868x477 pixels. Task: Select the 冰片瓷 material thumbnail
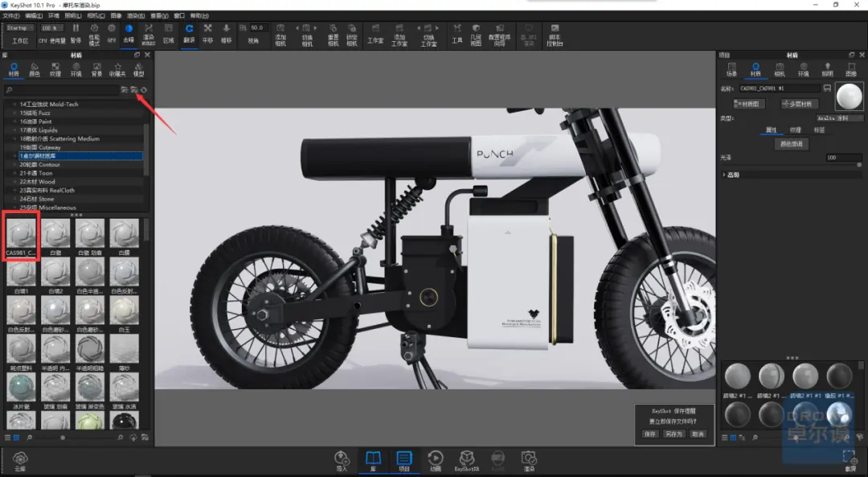[x=21, y=387]
